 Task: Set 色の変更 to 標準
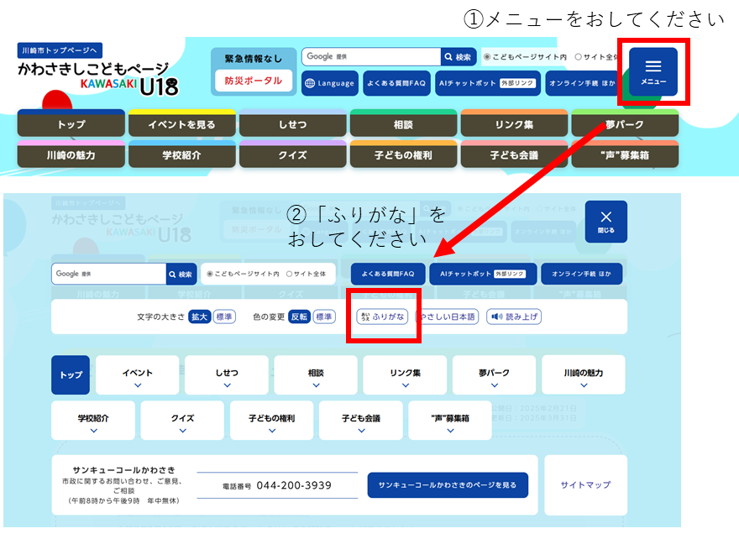coord(324,317)
